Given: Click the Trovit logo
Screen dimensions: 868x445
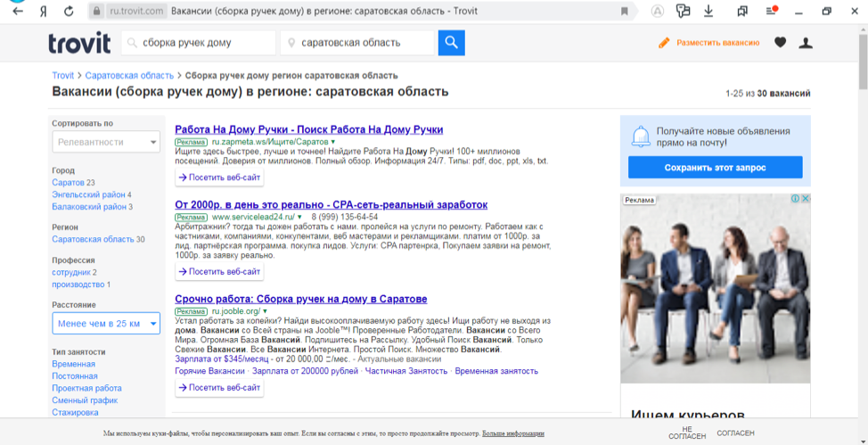Looking at the screenshot, I should click(79, 42).
